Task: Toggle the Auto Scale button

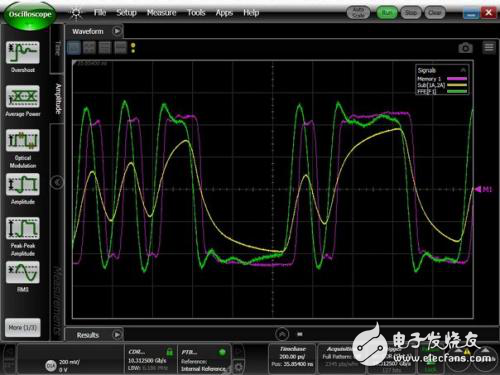Action: coord(358,13)
